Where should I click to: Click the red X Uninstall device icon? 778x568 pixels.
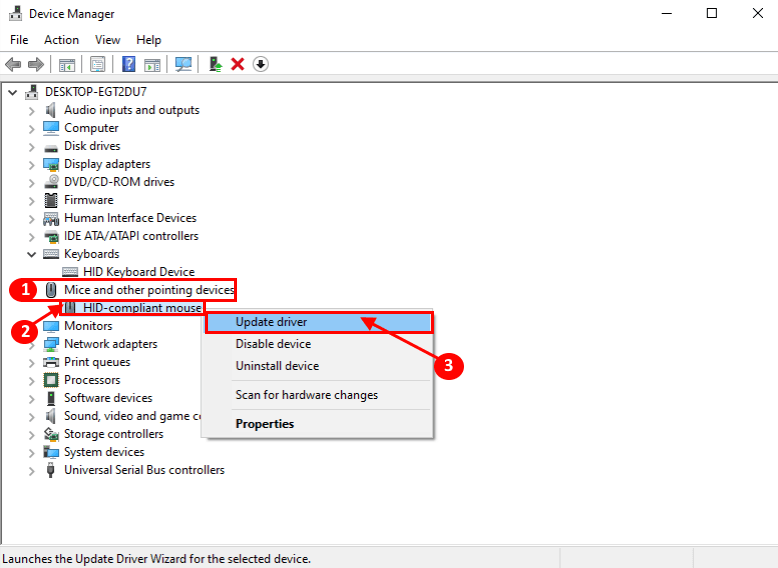click(238, 64)
